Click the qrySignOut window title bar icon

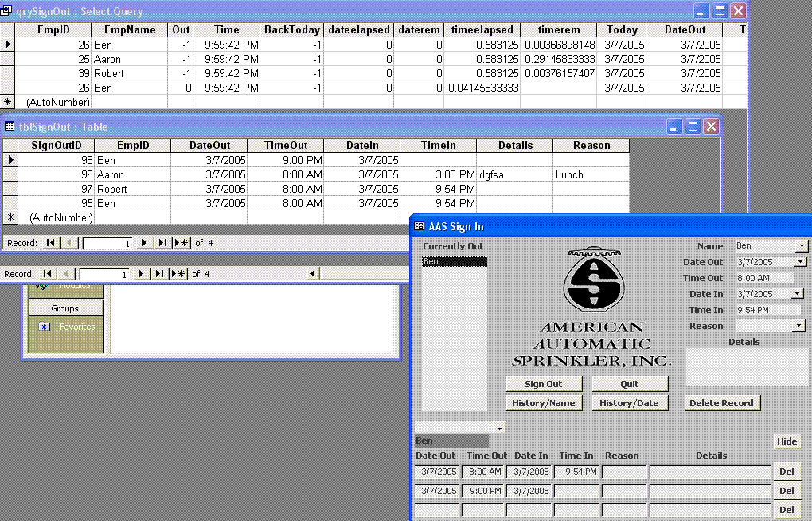click(6, 11)
